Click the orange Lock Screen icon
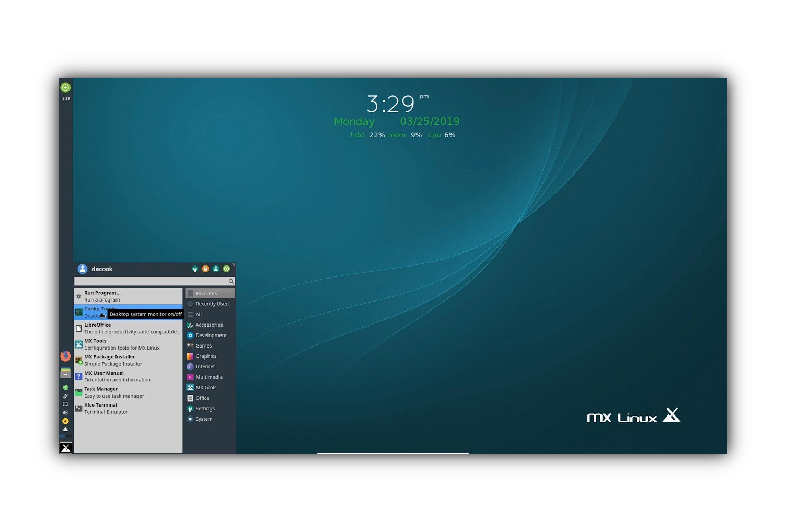 tap(205, 269)
